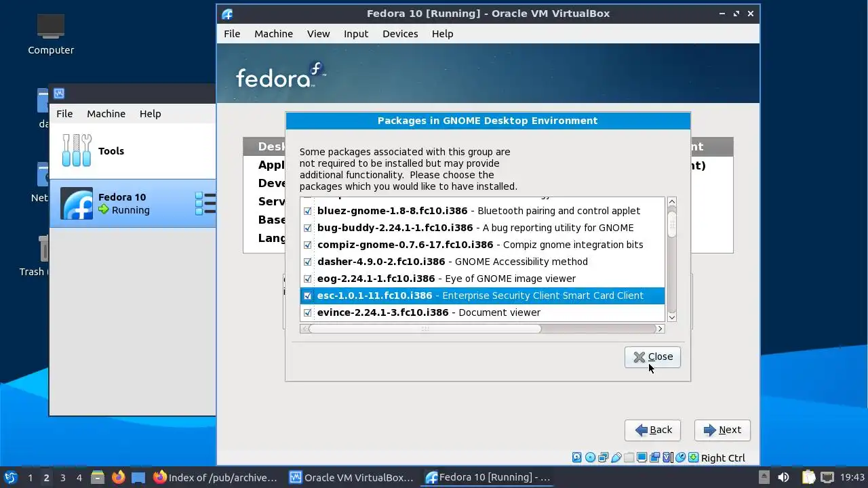
Task: Switch to workspace 4
Action: [79, 477]
